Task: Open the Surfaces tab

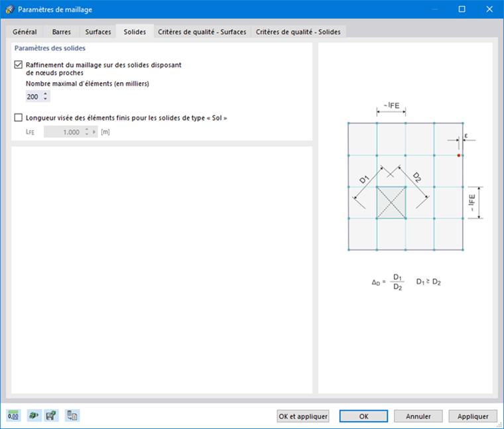Action: click(x=98, y=32)
